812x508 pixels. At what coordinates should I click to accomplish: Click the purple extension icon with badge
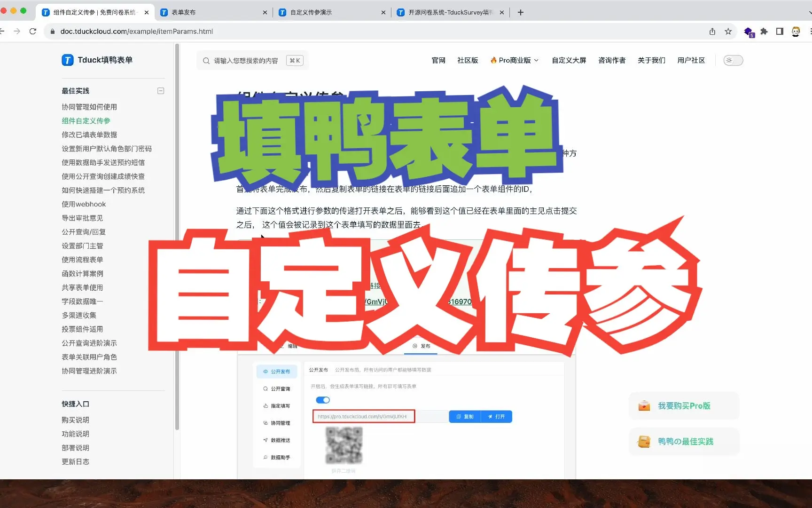749,32
